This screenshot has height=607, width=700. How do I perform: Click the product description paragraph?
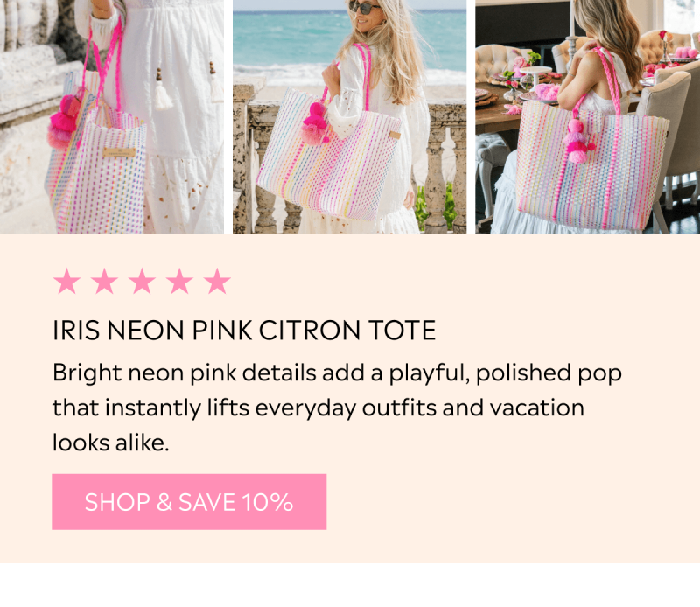337,408
